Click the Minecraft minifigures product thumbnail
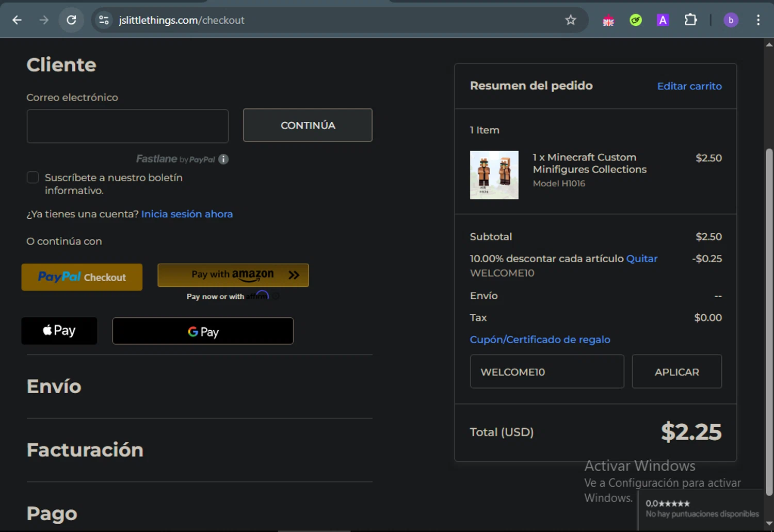Viewport: 774px width, 532px height. tap(494, 175)
